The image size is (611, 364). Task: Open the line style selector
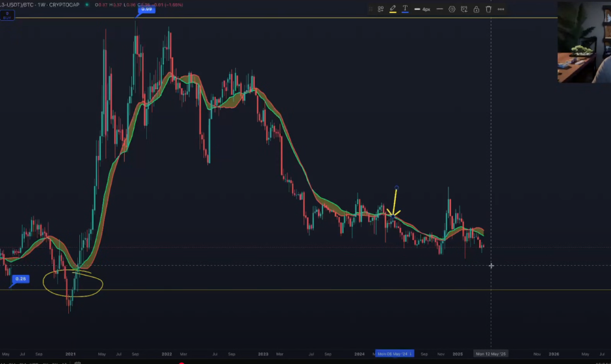440,10
